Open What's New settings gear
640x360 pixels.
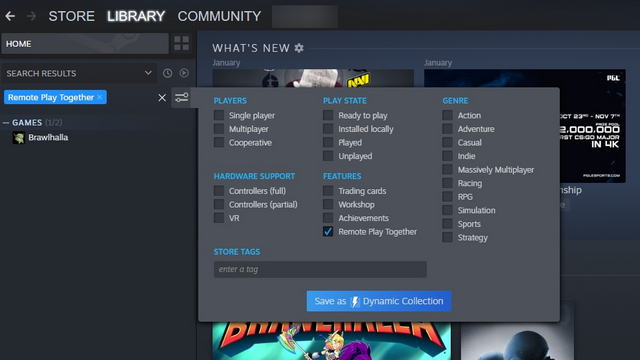coord(299,48)
